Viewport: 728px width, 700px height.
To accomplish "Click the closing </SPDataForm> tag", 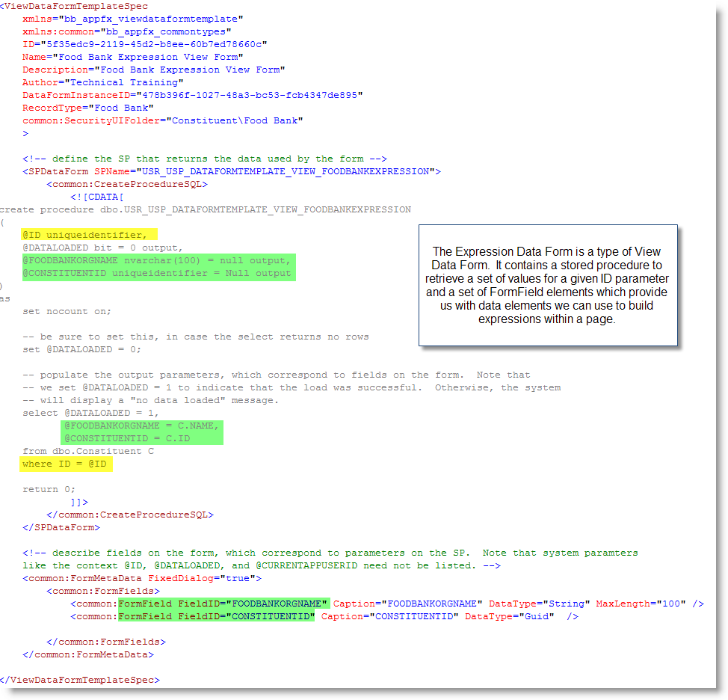I will [x=61, y=527].
